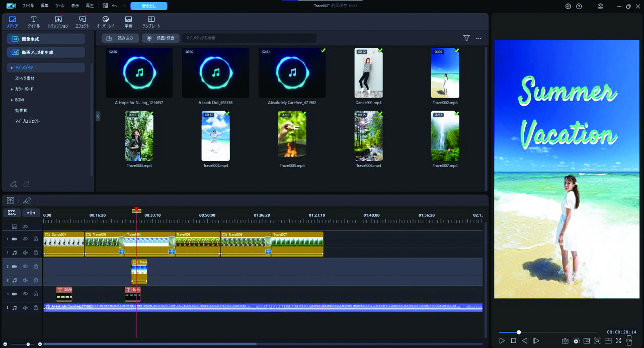This screenshot has width=644, height=348.
Task: Hide video track 1 using its eye icon
Action: (x=25, y=239)
